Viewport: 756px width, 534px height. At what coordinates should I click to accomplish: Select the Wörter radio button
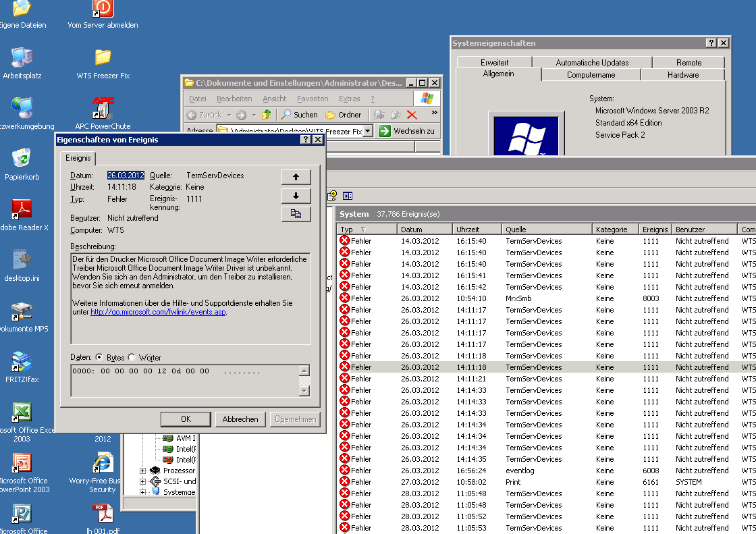(131, 357)
